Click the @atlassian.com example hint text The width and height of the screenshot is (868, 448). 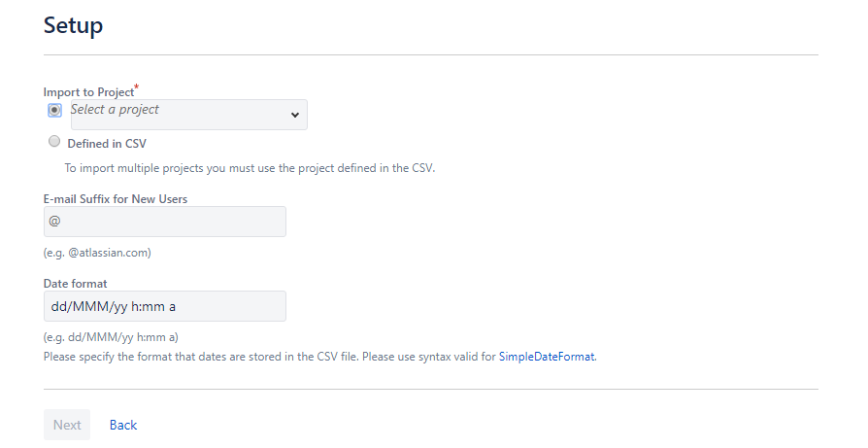(x=97, y=253)
